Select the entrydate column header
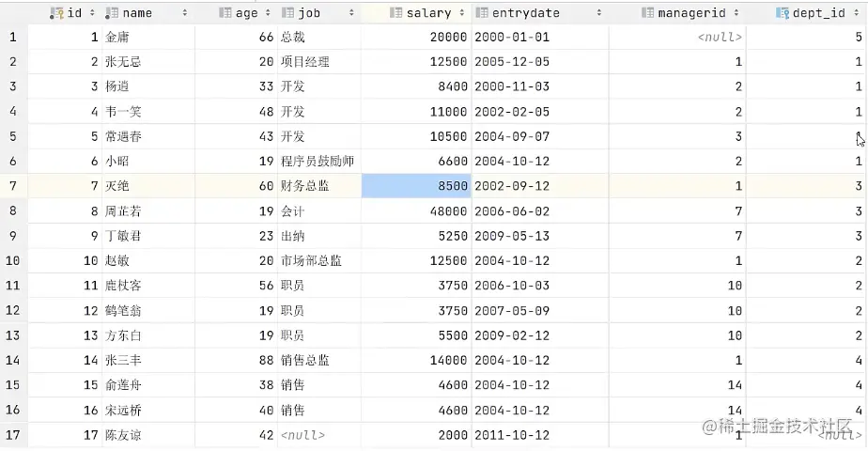868x451 pixels. click(540, 13)
